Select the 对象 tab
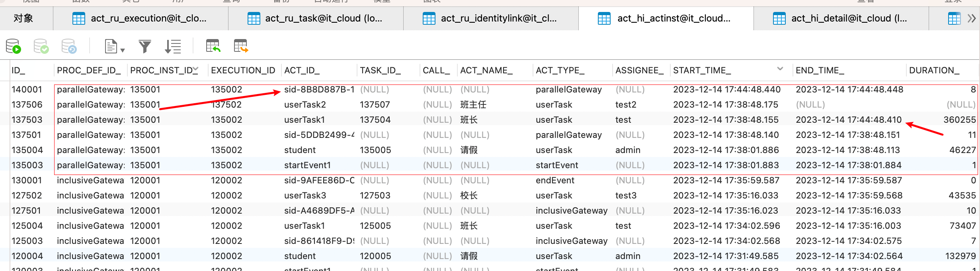This screenshot has height=271, width=980. click(x=23, y=18)
